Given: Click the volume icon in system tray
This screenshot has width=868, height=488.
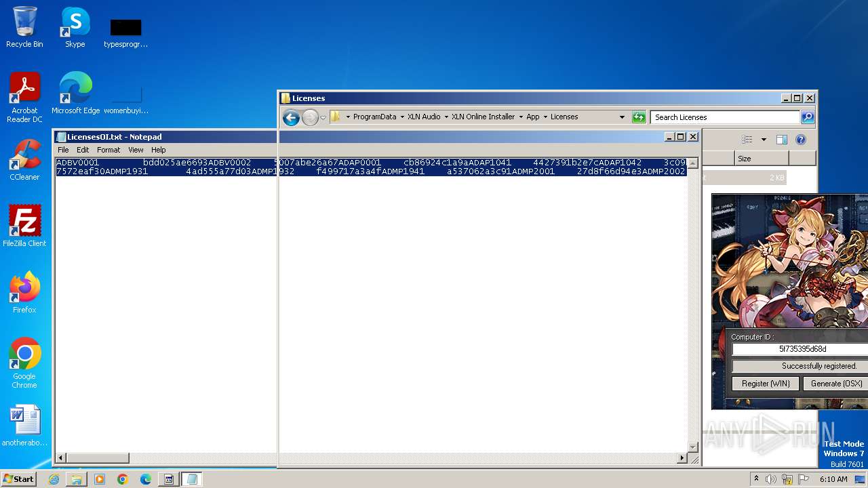Looking at the screenshot, I should (770, 479).
